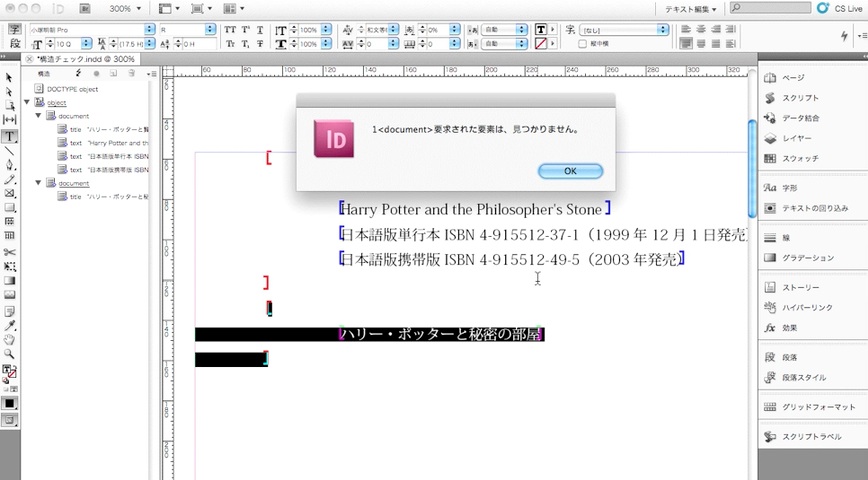Click OK in the InDesign alert dialog
This screenshot has height=480, width=868.
point(570,171)
